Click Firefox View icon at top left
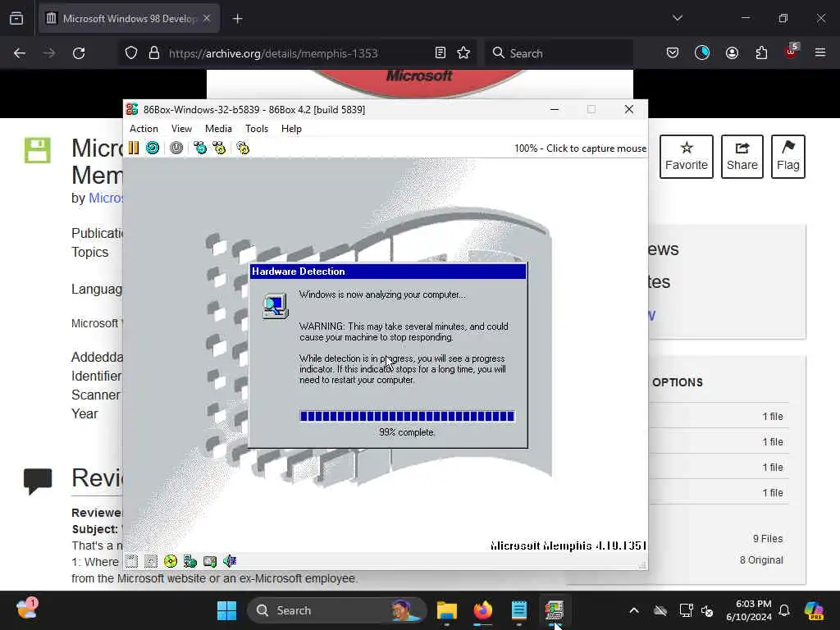Screen dimensions: 840x630 pos(16,19)
